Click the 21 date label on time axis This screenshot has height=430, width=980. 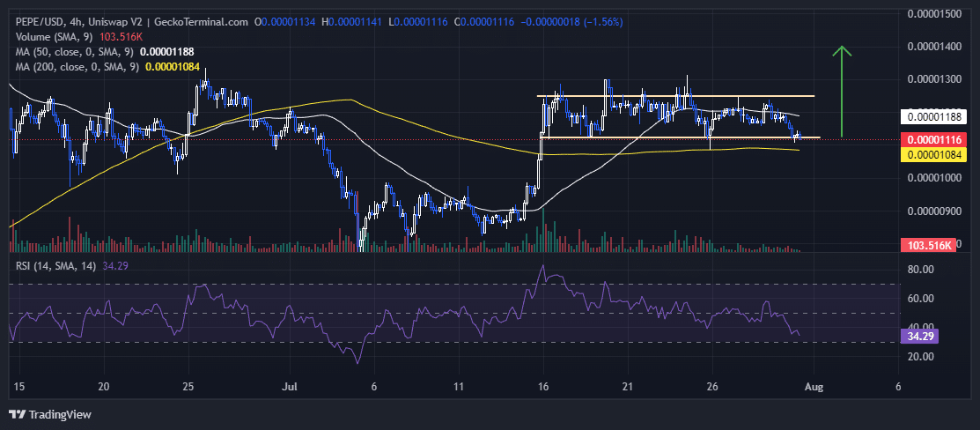tap(628, 387)
